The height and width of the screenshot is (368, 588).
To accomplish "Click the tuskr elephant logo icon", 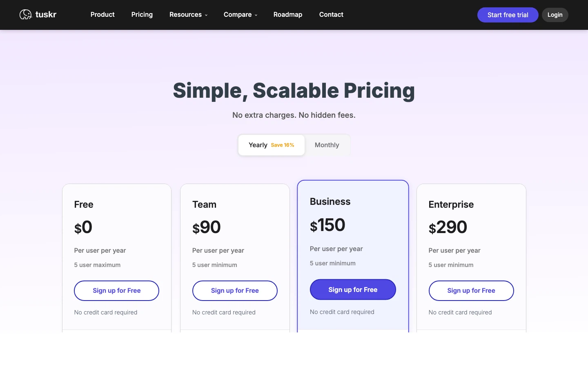I will (25, 15).
